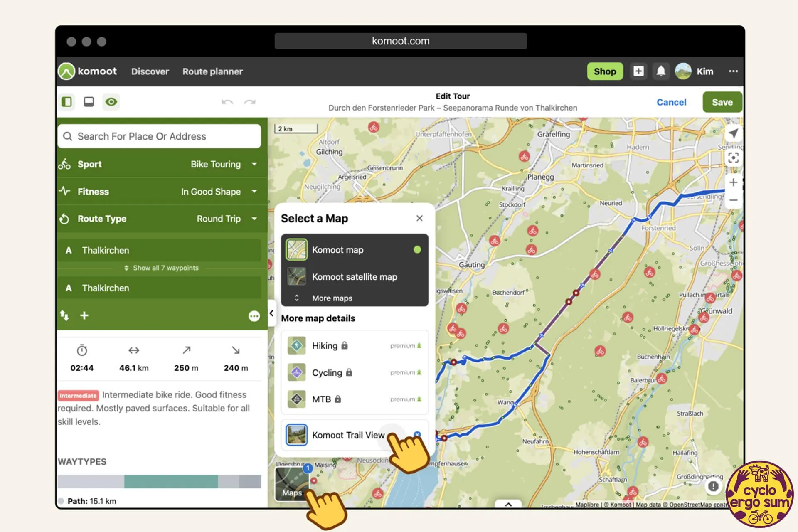Screen dimensions: 798x532
Task: Disable the Komoot Trail View toggle
Action: click(x=417, y=435)
